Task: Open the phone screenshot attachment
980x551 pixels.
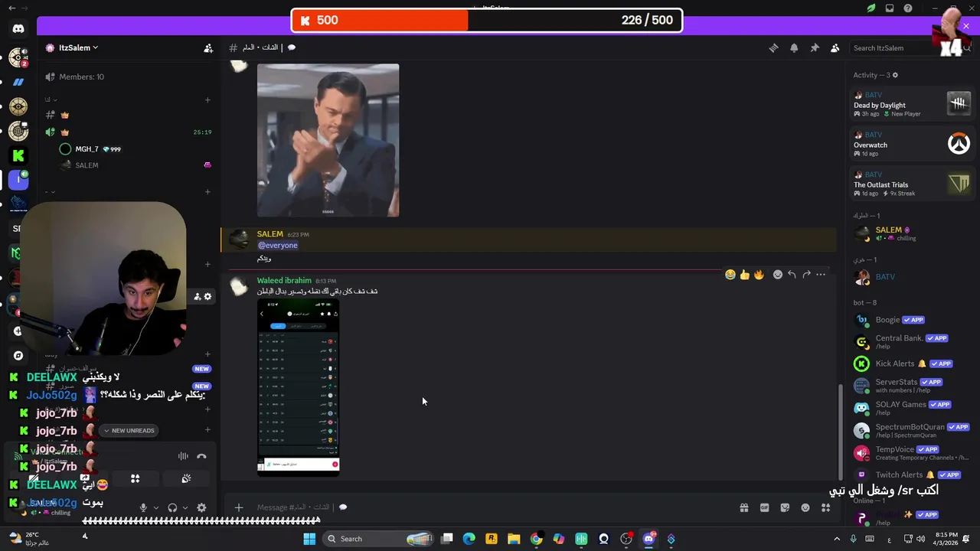Action: click(298, 387)
